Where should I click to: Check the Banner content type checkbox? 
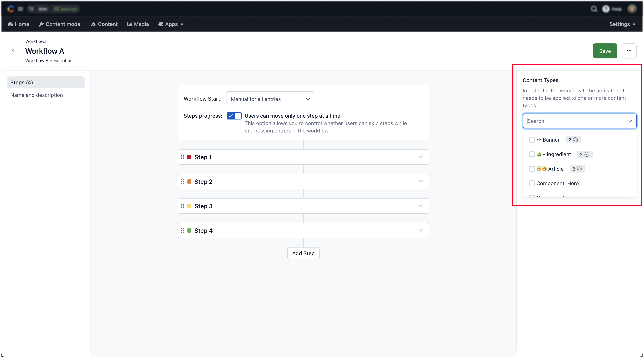[x=532, y=140]
